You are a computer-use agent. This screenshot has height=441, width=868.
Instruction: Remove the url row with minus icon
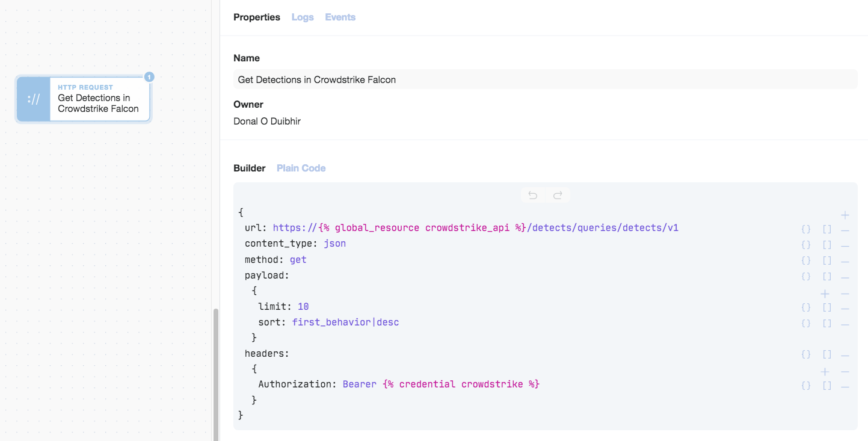(845, 230)
